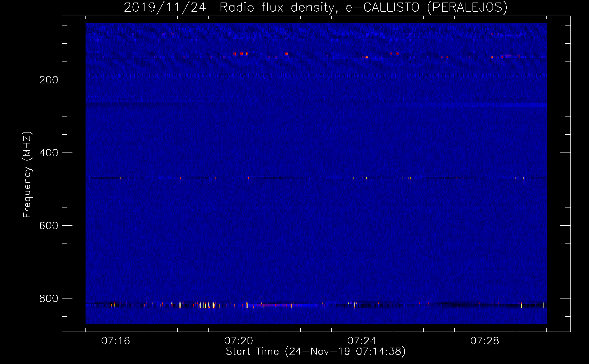This screenshot has width=589, height=364.
Task: Click the 600 frequency tick label
Action: (x=49, y=226)
